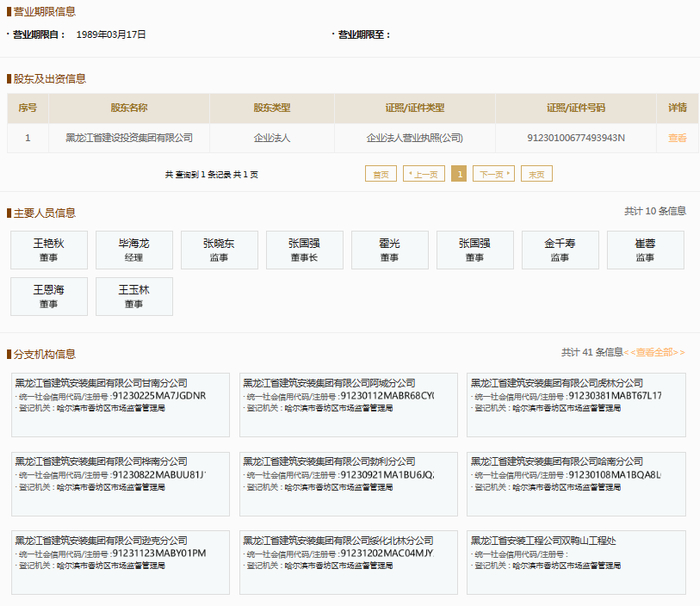The image size is (700, 606).
Task: Jump to 末页 in pagination
Action: coord(537,174)
